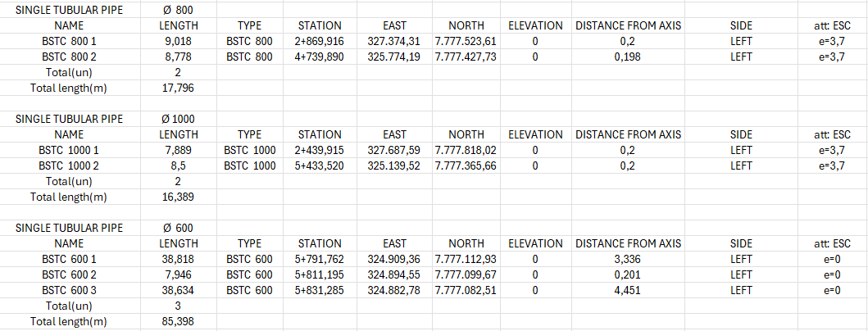The height and width of the screenshot is (331, 868).
Task: Select east coordinate cell "324.909,36"
Action: (x=393, y=259)
